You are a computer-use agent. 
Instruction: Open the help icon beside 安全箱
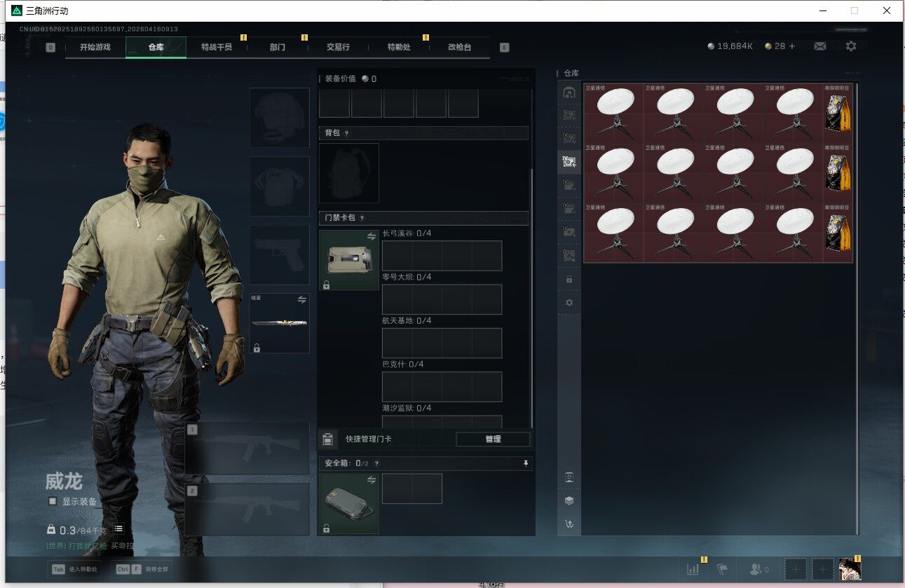[x=376, y=463]
